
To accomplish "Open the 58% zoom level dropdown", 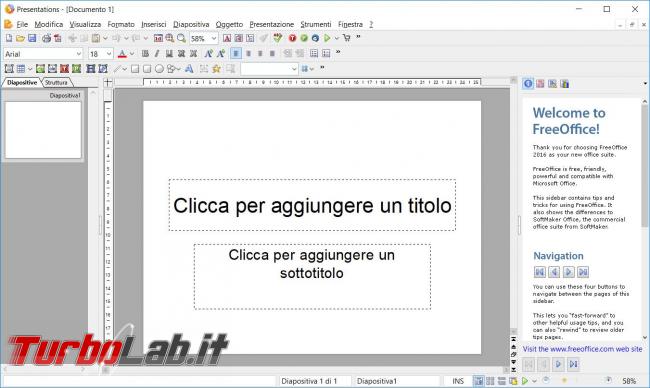I will pos(214,39).
